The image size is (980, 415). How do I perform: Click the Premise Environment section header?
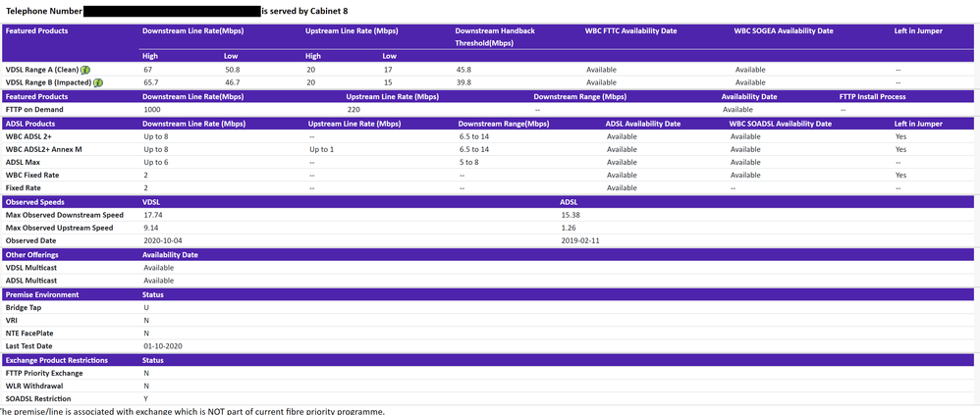tap(42, 294)
